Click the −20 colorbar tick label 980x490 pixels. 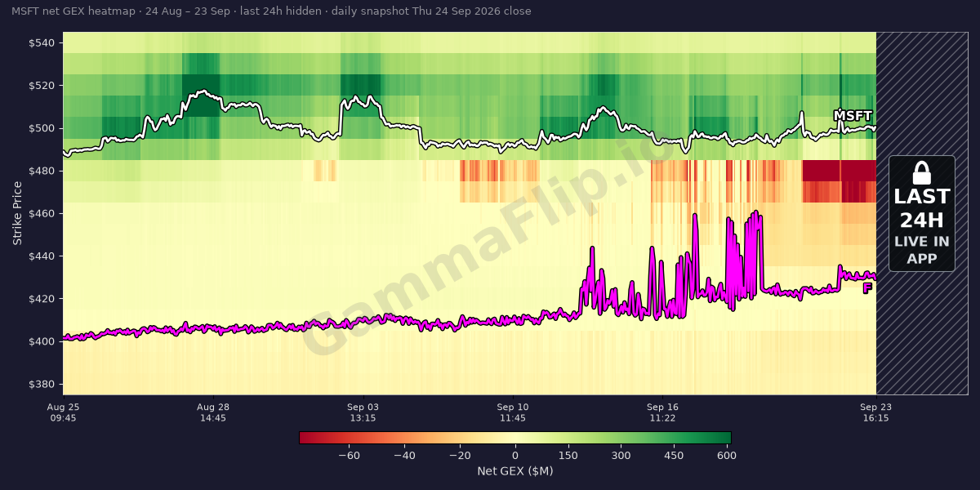pyautogui.click(x=460, y=456)
